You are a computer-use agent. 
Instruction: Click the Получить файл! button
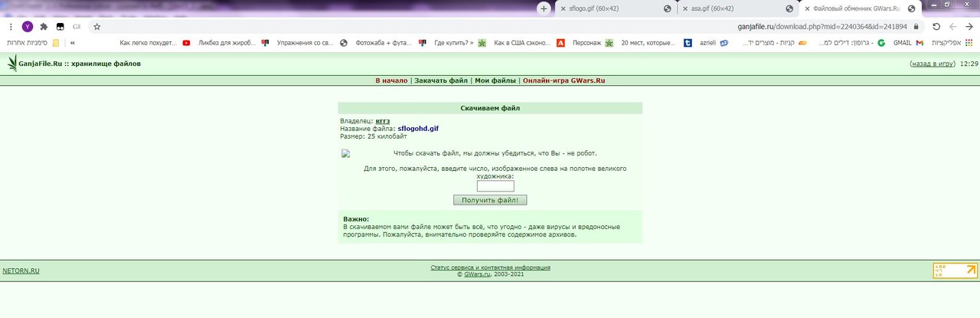[490, 200]
